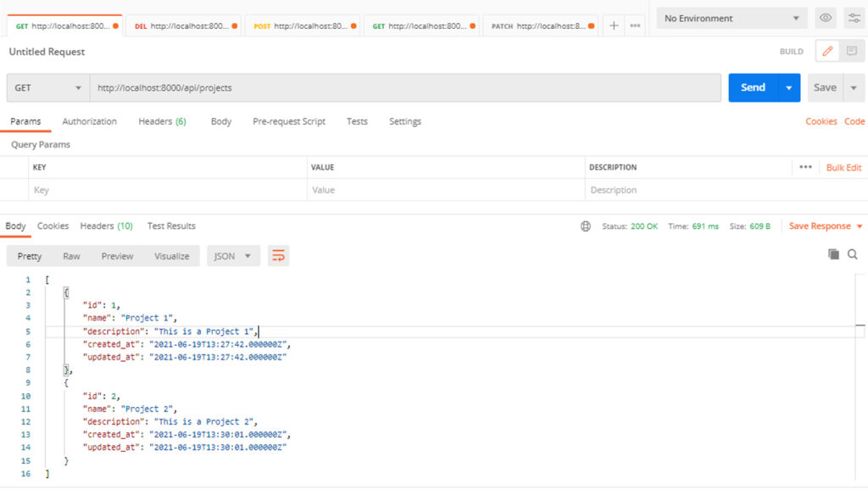This screenshot has width=868, height=490.
Task: Switch to Preview response view
Action: (x=117, y=256)
